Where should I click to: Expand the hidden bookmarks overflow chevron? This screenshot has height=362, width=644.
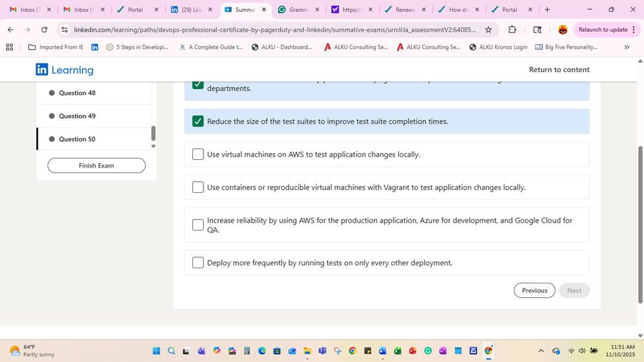(627, 48)
